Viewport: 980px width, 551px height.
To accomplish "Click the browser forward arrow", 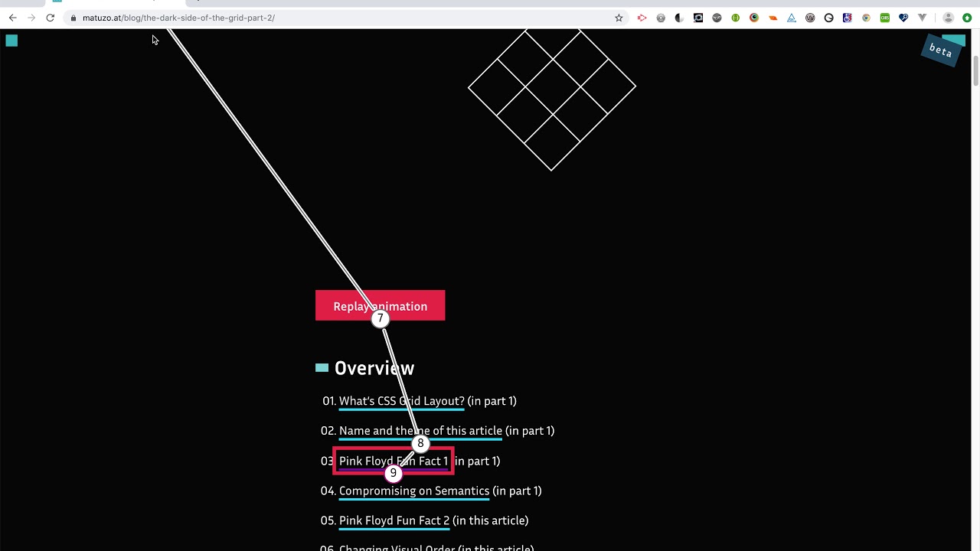I will 31,18.
